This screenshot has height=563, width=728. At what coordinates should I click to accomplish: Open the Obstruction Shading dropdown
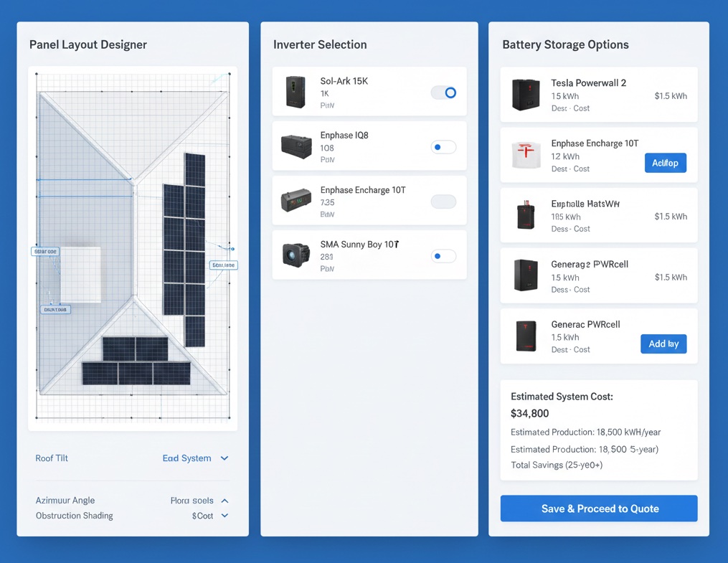224,516
